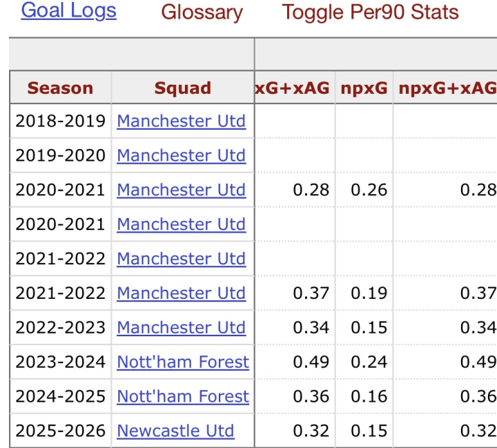Sort by xG+xAG column header
Viewport: 497px width, 448px height.
[292, 88]
